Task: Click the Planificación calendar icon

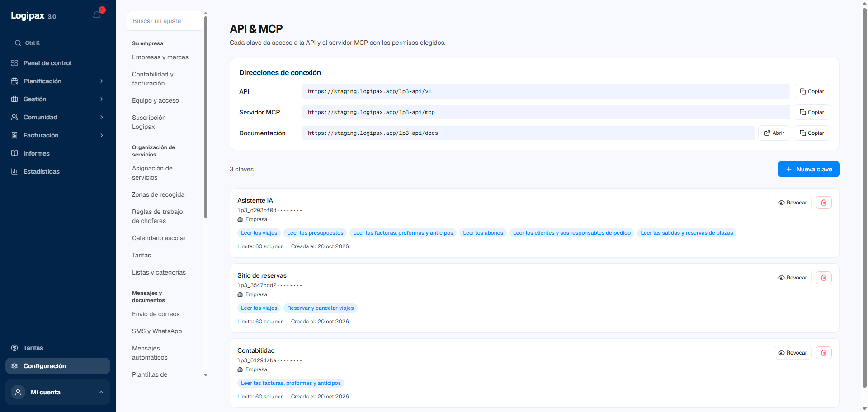Action: (14, 81)
